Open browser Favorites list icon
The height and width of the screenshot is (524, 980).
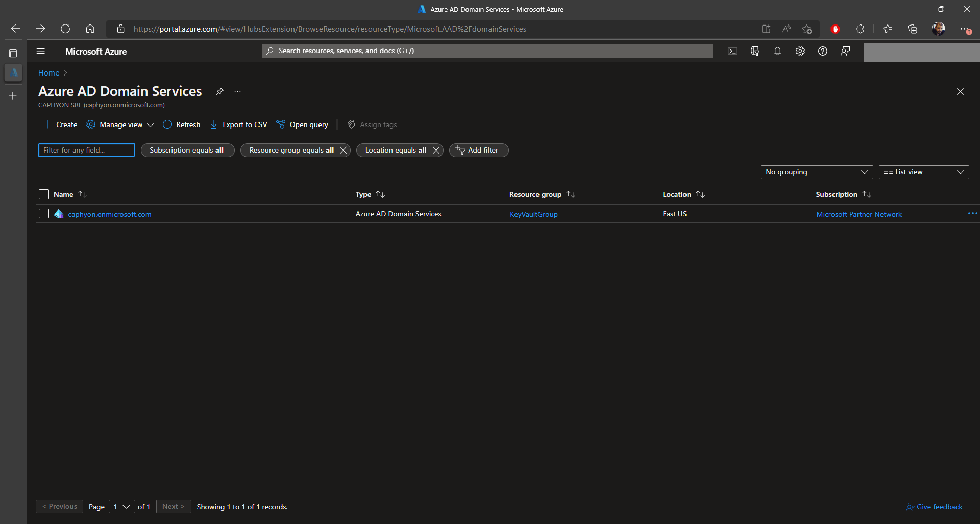click(888, 29)
